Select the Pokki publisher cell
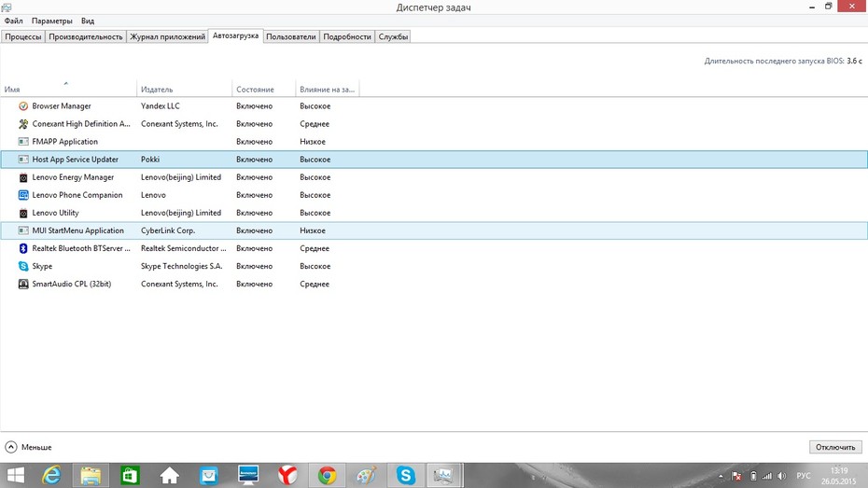Image resolution: width=868 pixels, height=488 pixels. (x=150, y=160)
